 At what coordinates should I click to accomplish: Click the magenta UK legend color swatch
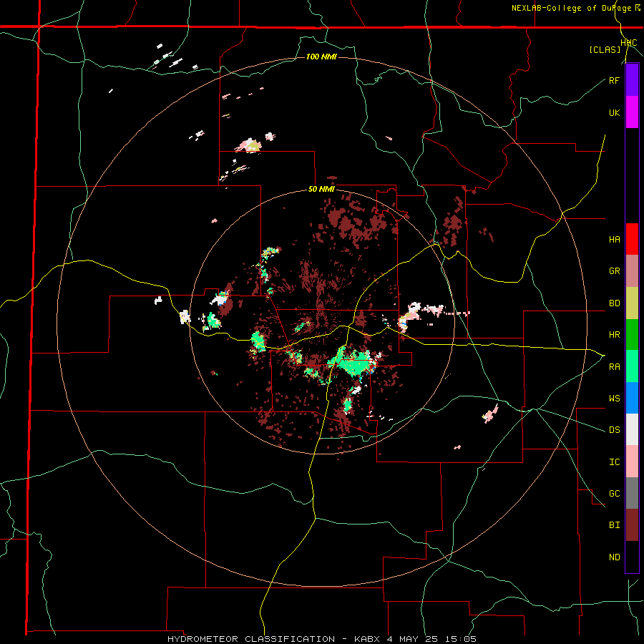tap(632, 112)
